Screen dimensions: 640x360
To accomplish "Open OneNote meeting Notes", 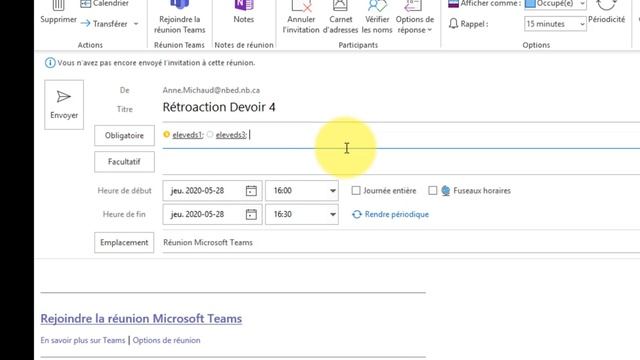I will pos(244,13).
